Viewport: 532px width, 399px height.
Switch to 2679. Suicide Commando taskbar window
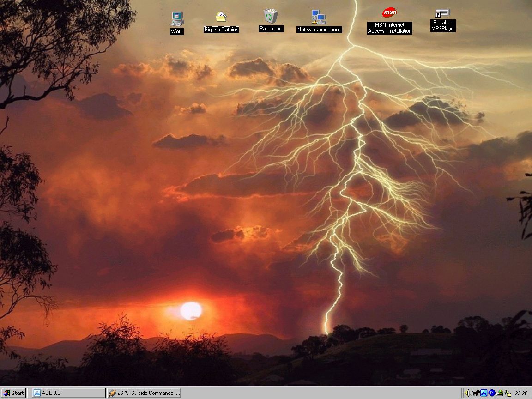pyautogui.click(x=144, y=393)
